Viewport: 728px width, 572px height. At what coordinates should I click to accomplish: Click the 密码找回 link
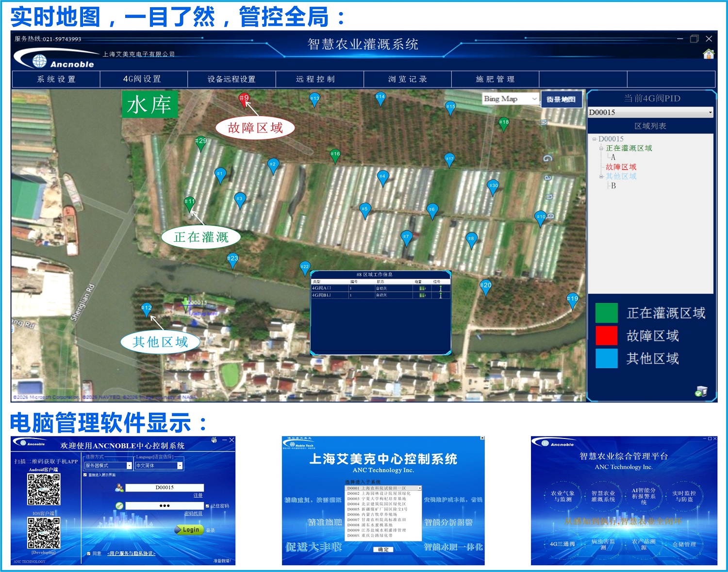(194, 513)
